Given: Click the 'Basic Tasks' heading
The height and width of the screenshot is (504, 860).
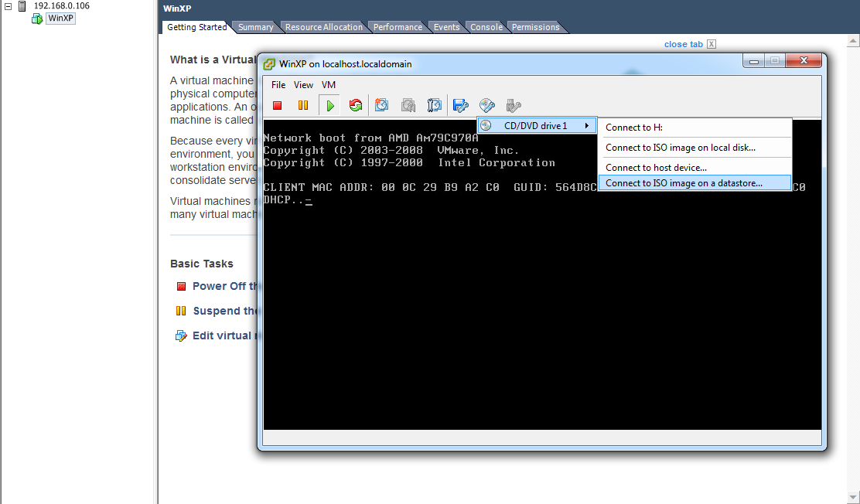Looking at the screenshot, I should click(x=201, y=264).
